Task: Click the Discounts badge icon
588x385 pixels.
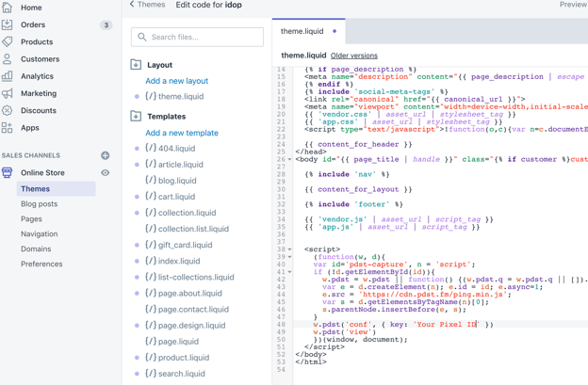Action: 8,110
